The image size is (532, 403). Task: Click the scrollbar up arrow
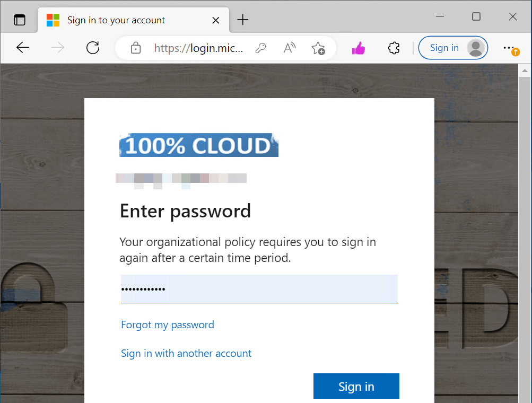point(525,71)
